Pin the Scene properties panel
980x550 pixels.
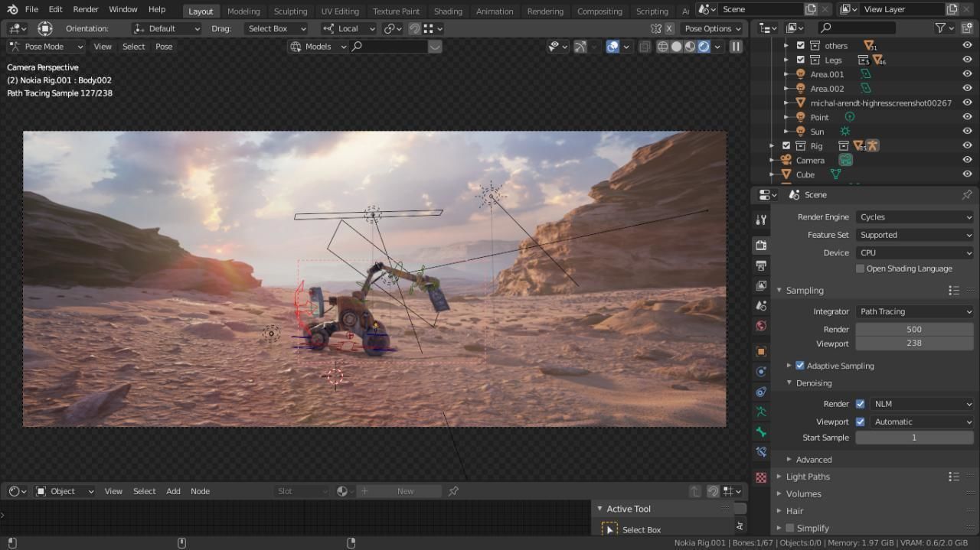tap(967, 195)
